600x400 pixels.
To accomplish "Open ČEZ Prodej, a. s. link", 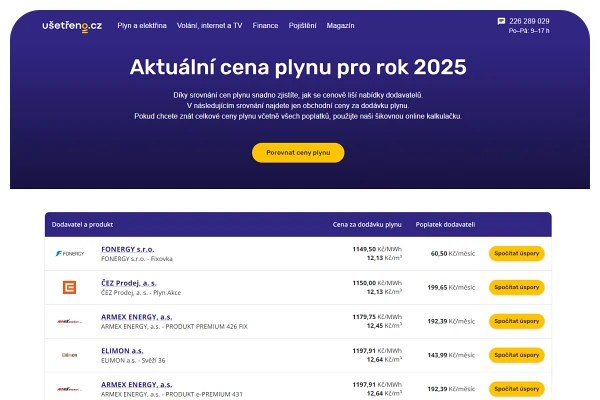I will (129, 283).
